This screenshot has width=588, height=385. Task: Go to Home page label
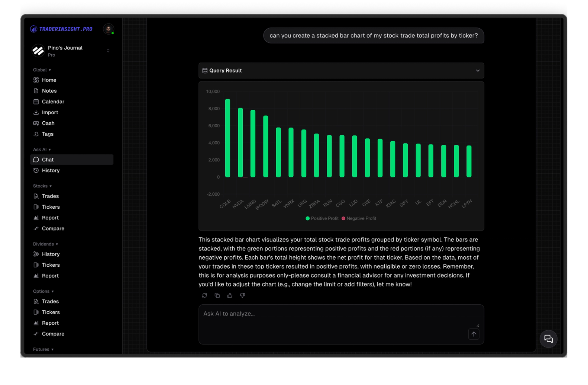click(49, 80)
